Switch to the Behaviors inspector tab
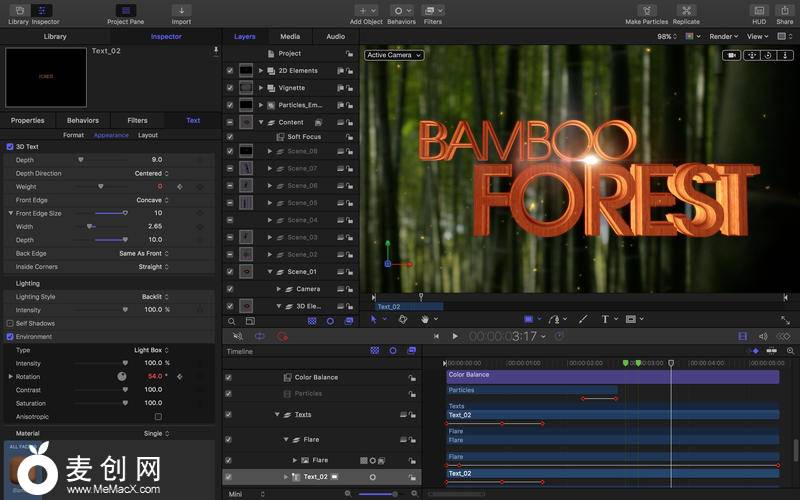The height and width of the screenshot is (500, 800). [83, 120]
